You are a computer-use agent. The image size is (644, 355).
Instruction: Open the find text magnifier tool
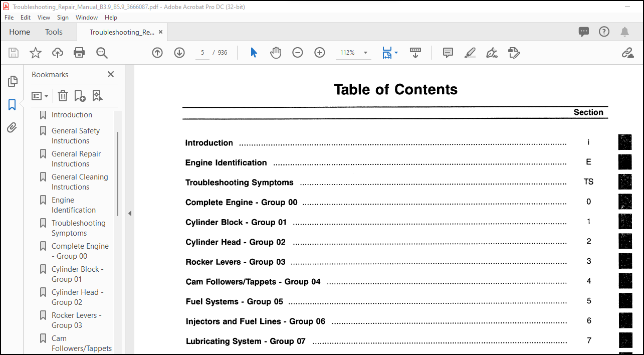click(x=102, y=53)
